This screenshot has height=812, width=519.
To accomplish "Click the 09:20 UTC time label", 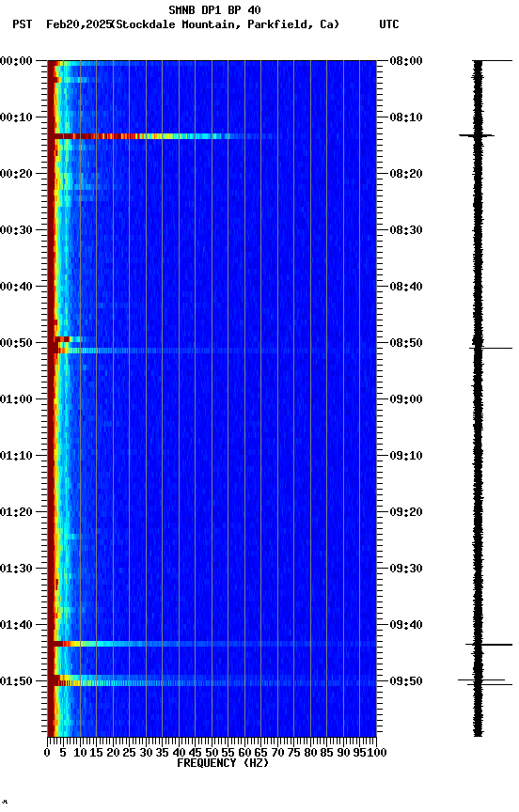I will 406,513.
